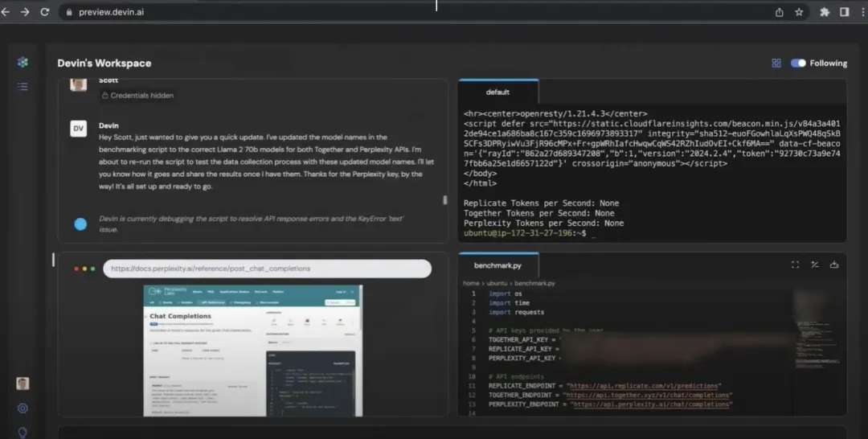Click the yellow dot in the embedded browser
The height and width of the screenshot is (439, 868).
[x=84, y=269]
